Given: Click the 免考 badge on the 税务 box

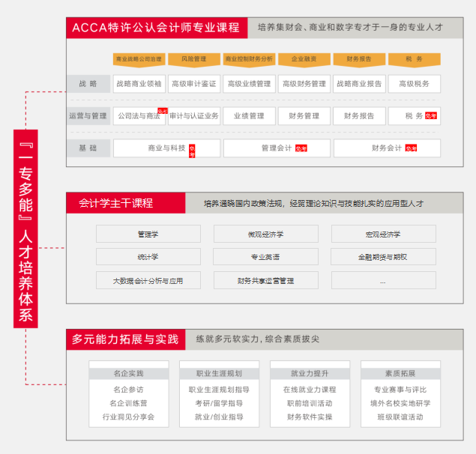Looking at the screenshot, I should click(431, 116).
